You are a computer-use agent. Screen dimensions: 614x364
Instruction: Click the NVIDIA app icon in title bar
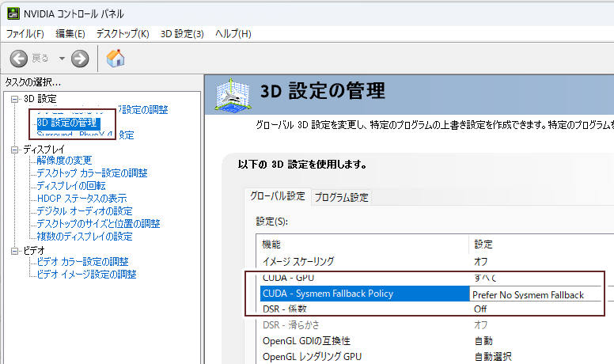click(13, 13)
